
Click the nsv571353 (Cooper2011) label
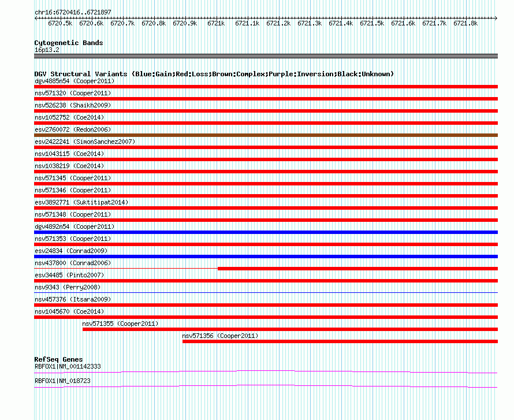(x=73, y=239)
